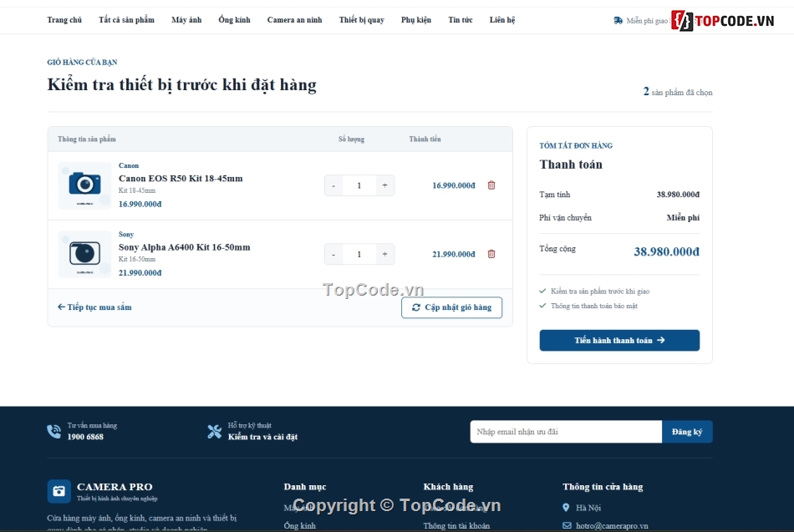Go to Máy ảnh category

click(x=186, y=20)
